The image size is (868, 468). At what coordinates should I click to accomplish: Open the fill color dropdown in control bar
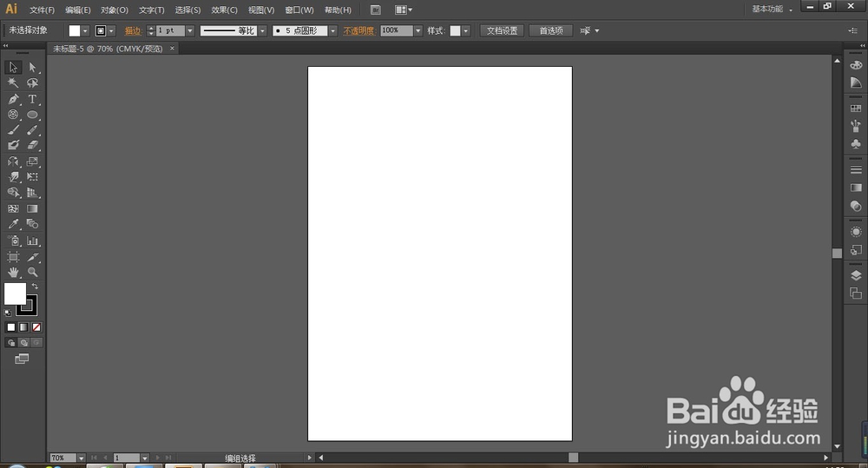click(x=85, y=31)
